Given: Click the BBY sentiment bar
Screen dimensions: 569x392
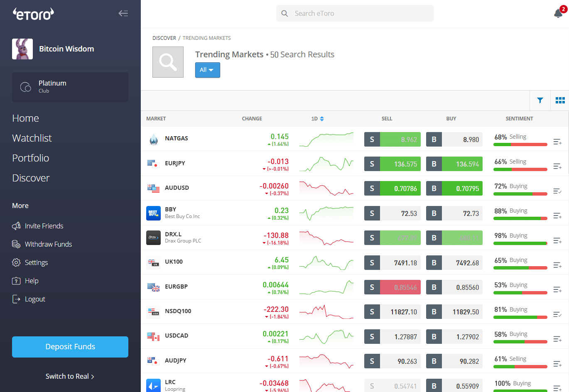Looking at the screenshot, I should 520,218.
